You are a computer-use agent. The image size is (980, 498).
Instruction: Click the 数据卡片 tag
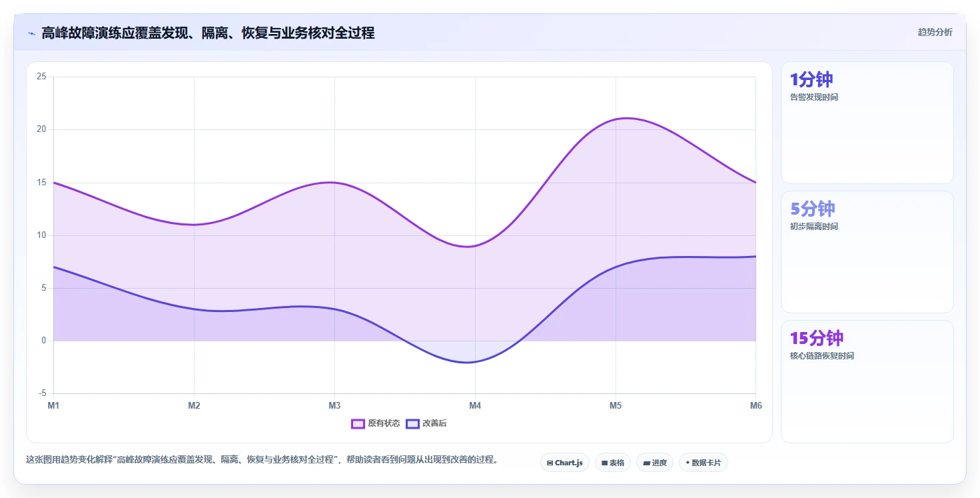703,463
